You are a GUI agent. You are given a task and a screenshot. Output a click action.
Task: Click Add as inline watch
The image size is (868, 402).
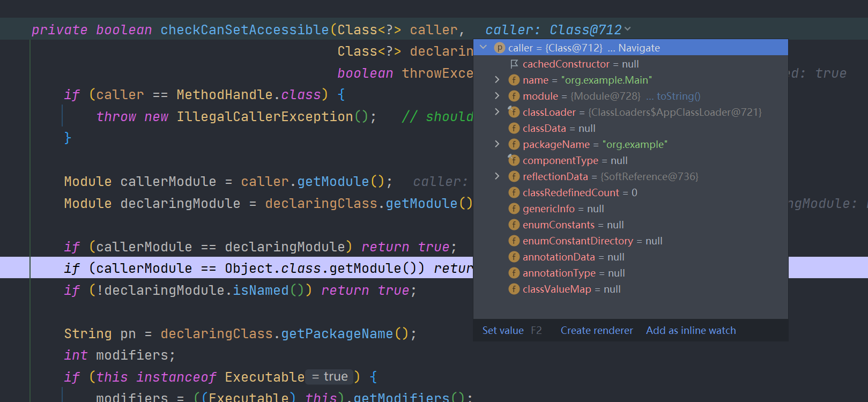pyautogui.click(x=691, y=330)
